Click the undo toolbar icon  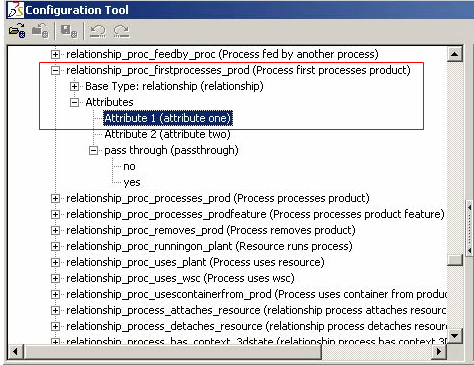point(98,31)
